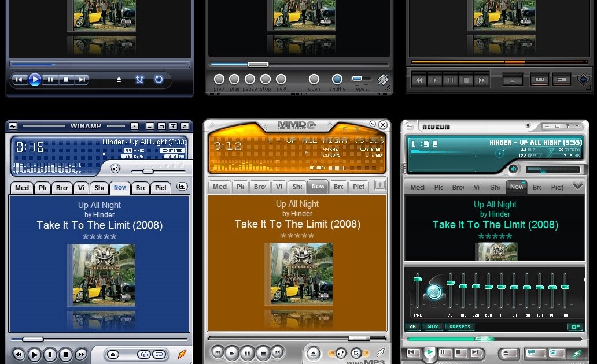Click the lightning bolt icon in the grey player
Image resolution: width=597 pixels, height=364 pixels.
pos(382,80)
